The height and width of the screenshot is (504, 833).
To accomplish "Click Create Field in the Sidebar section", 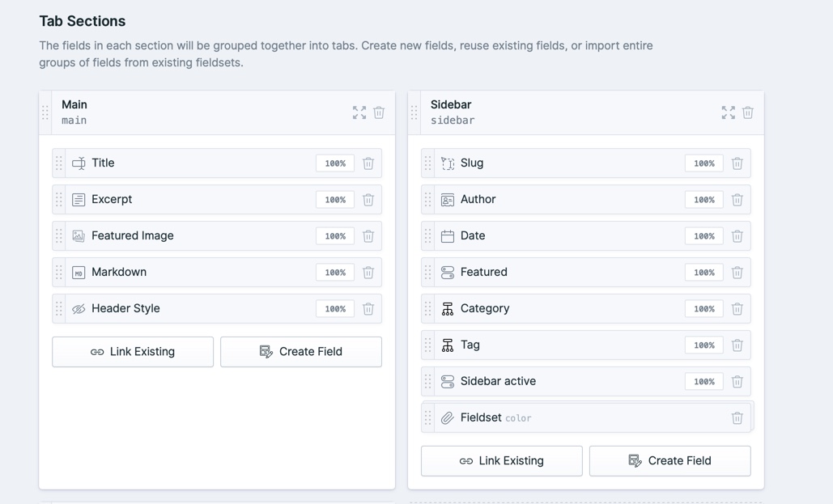I will point(670,460).
